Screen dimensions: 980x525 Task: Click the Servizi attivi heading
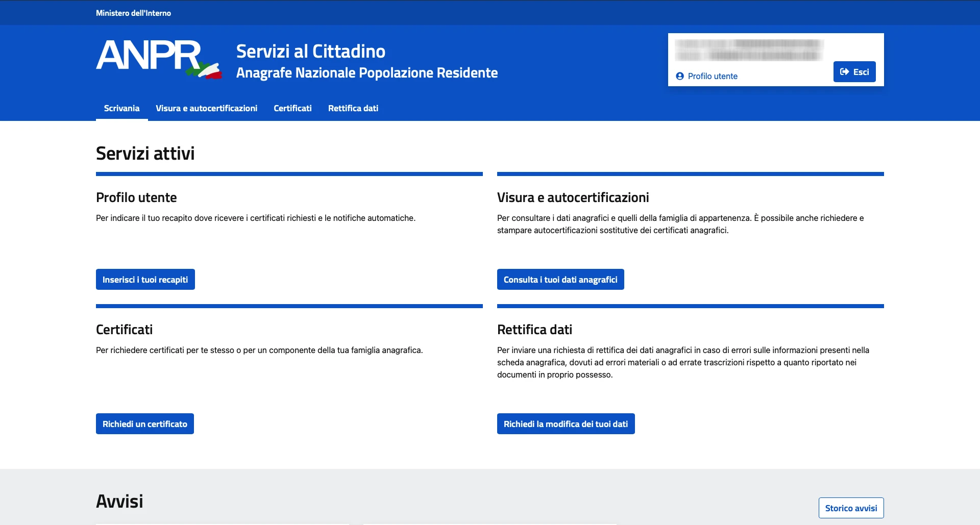(x=145, y=153)
